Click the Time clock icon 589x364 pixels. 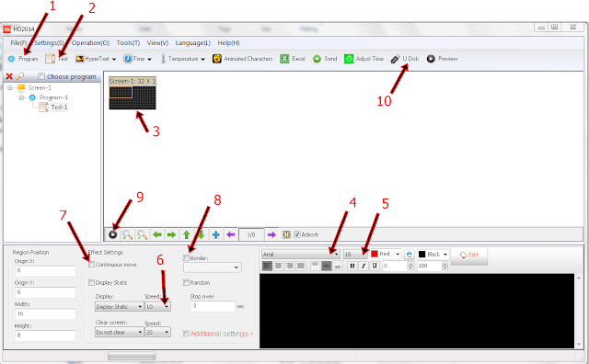128,59
